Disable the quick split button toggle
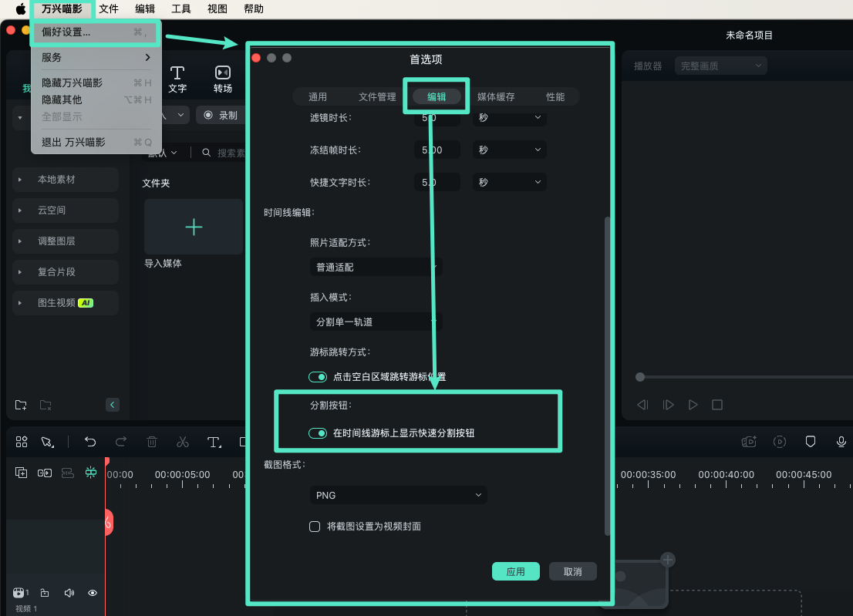The image size is (853, 616). click(318, 433)
